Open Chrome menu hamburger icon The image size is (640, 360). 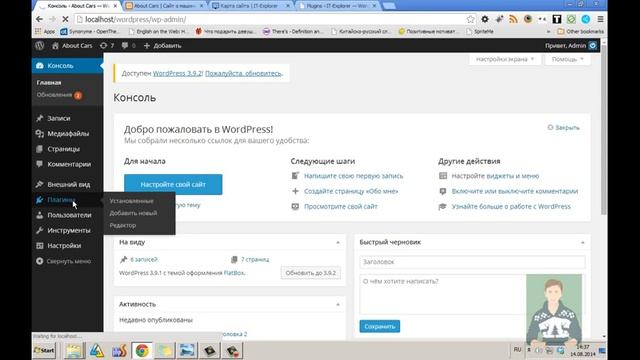(600, 19)
